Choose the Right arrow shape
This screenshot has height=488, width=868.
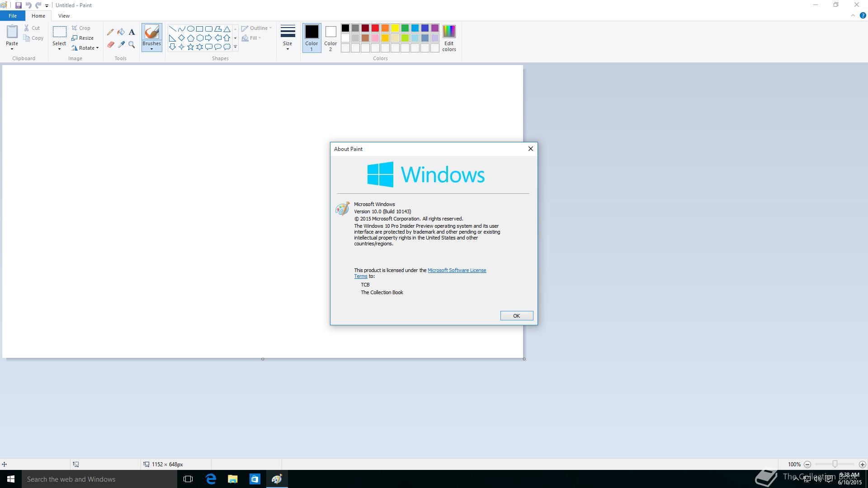click(208, 38)
